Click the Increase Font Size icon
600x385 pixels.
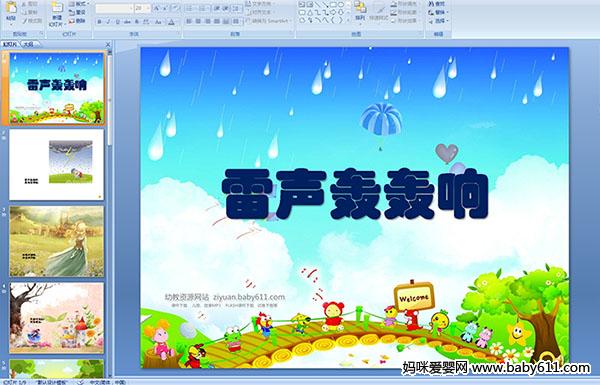coord(156,8)
